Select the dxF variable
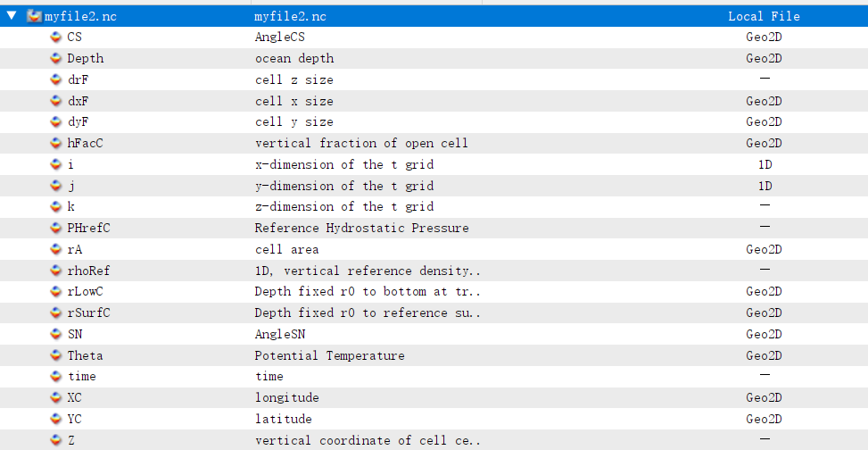Viewport: 868px width, 450px height. (78, 102)
